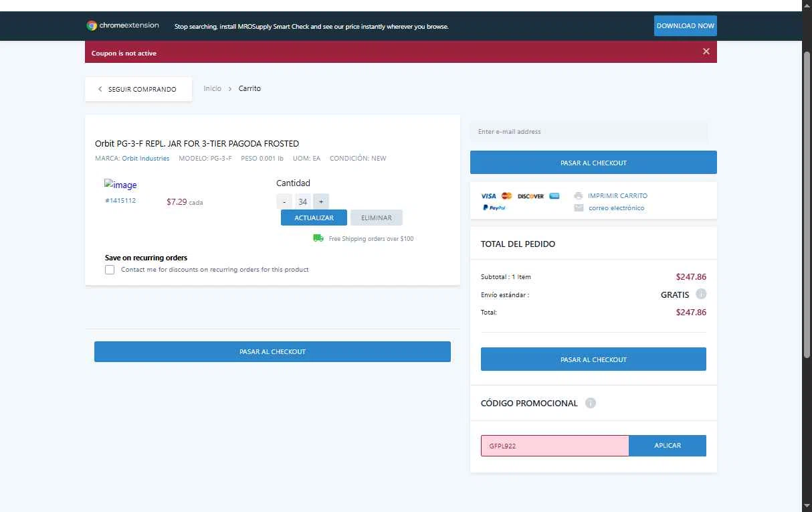Viewport: 812px width, 512px height.
Task: Click the wide PASAR AL CHECKOUT button below cart
Action: [x=272, y=351]
